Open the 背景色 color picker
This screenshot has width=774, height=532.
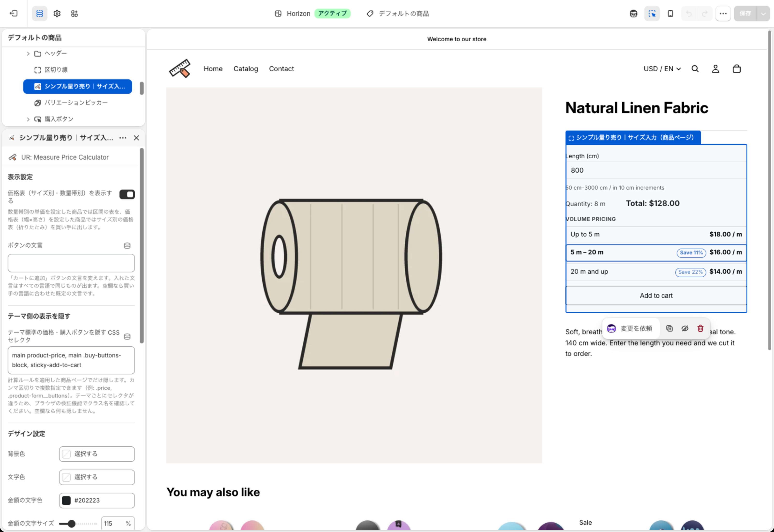click(97, 454)
